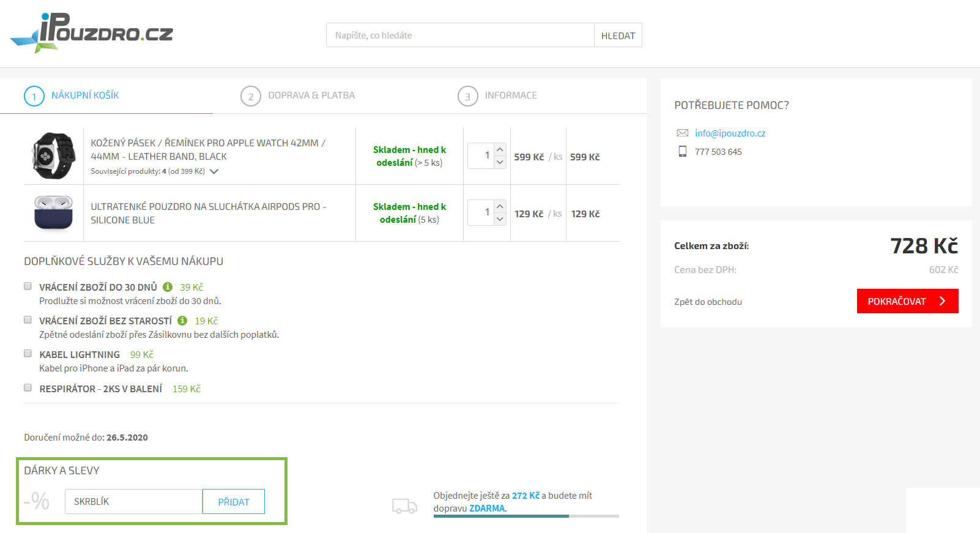Click the 272 Kč remaining amount
This screenshot has height=533, width=980.
526,496
